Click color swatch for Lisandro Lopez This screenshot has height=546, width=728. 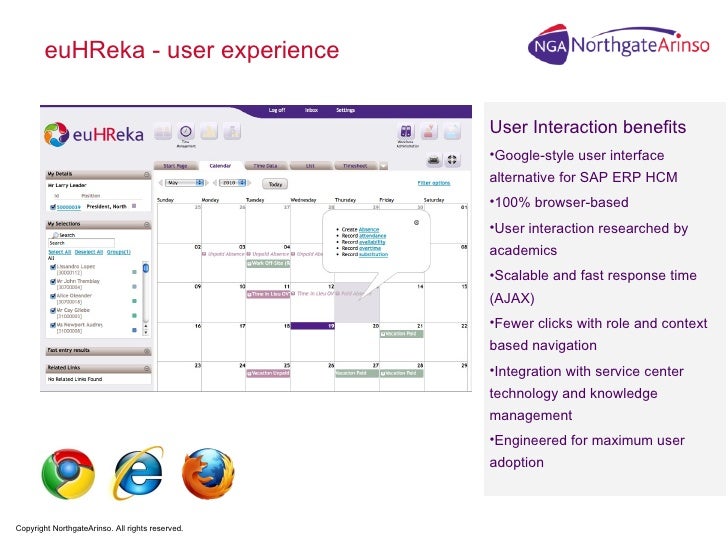click(134, 272)
